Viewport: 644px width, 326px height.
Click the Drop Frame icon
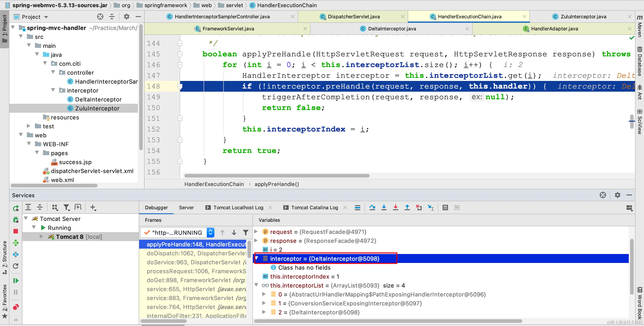click(419, 207)
